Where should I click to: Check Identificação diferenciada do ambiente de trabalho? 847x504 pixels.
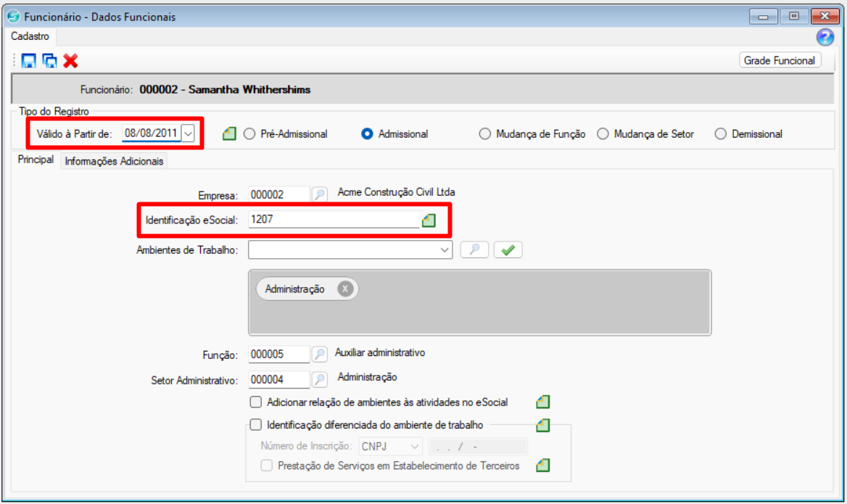pyautogui.click(x=255, y=425)
